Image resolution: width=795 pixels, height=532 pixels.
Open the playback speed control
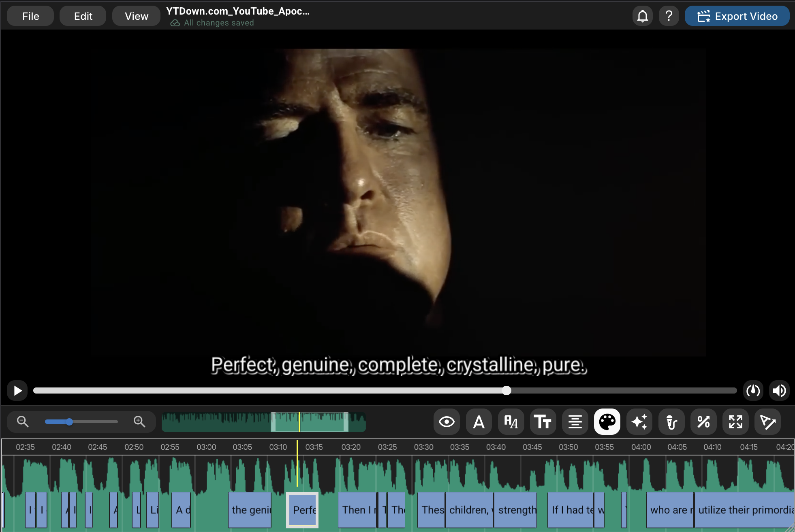point(753,391)
